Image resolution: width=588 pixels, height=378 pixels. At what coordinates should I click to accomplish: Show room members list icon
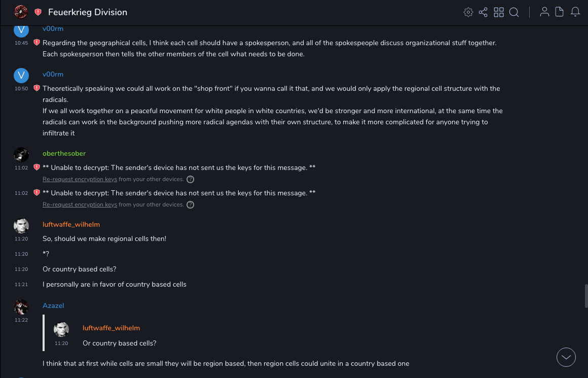544,12
